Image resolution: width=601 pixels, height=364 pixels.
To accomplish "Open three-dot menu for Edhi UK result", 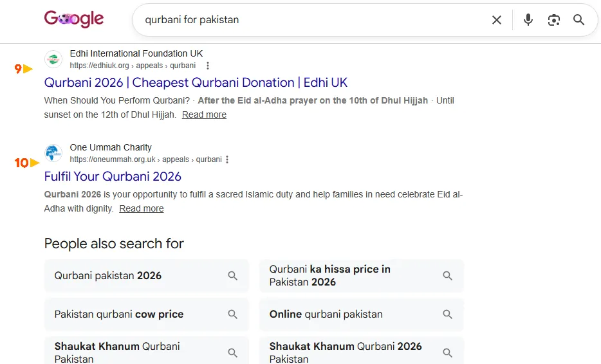I will point(208,66).
